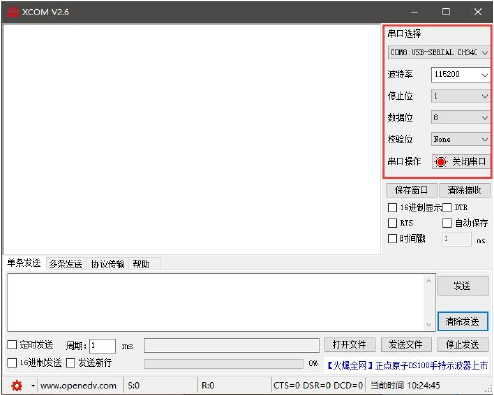494x395 pixels.
Task: Click the S:0 sent counter in status bar
Action: [x=134, y=386]
